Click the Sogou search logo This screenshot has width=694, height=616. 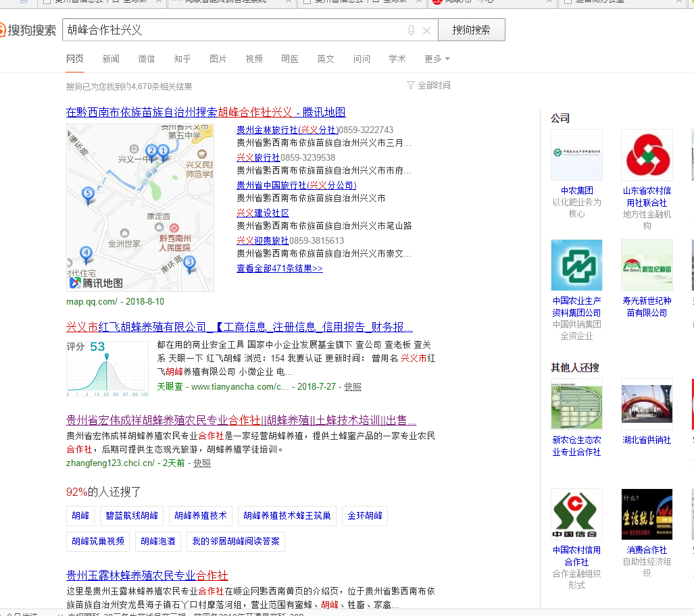click(x=28, y=30)
